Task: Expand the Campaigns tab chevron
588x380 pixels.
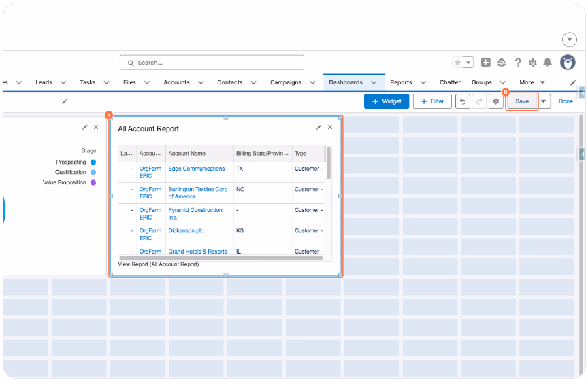Action: 312,82
